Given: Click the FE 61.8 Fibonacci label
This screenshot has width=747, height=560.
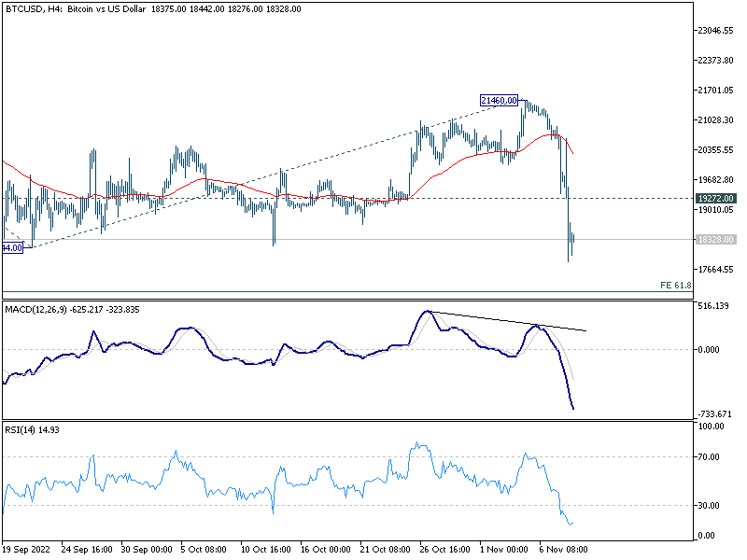Looking at the screenshot, I should point(675,286).
